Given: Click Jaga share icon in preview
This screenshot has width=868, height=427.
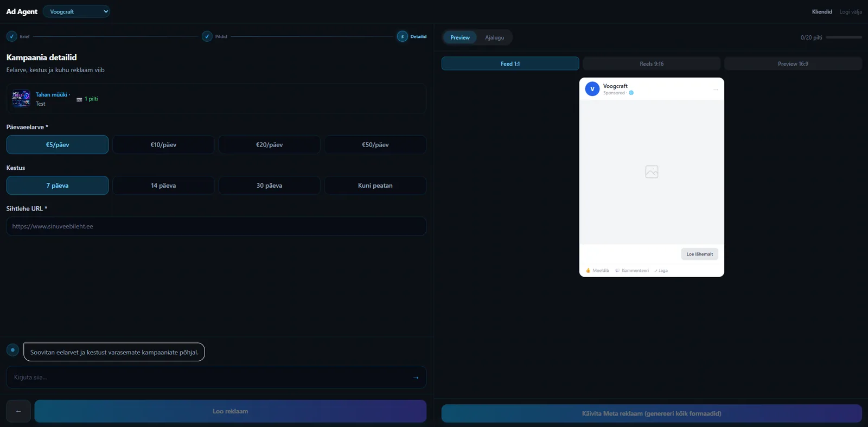Looking at the screenshot, I should tap(655, 271).
